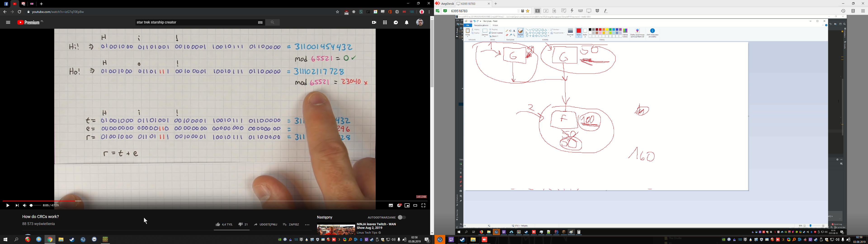Image resolution: width=868 pixels, height=244 pixels.
Task: Click the YouTube search magnifier button
Action: 272,23
